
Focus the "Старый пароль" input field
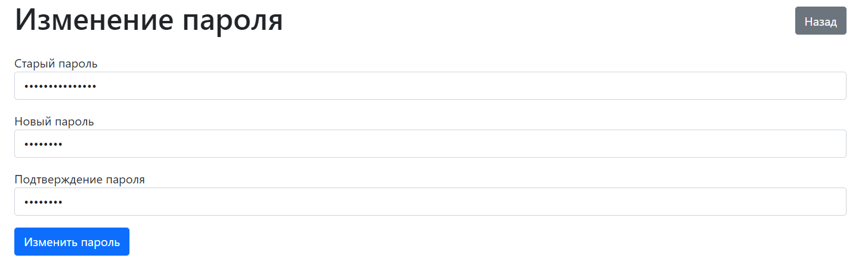point(430,86)
